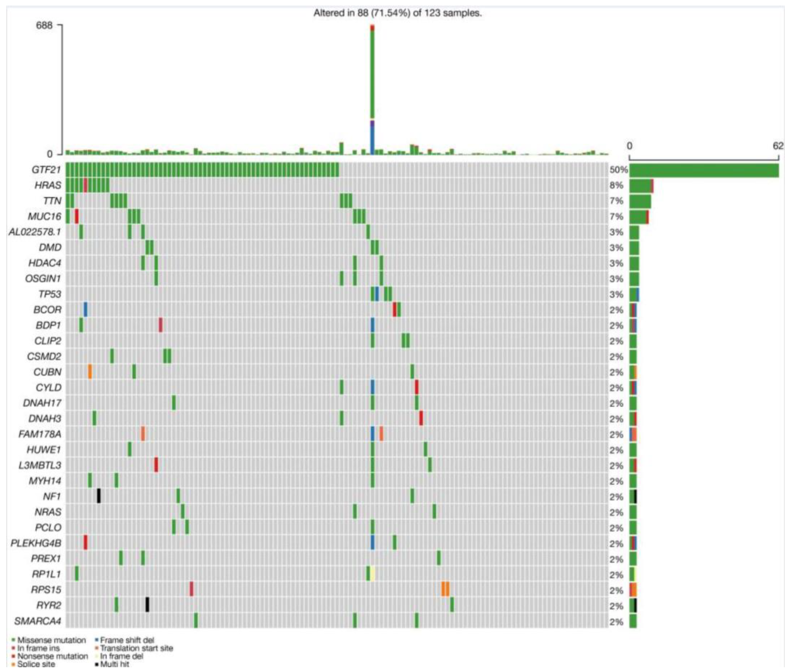Click the Frame shift del legend swatch
Image resolution: width=792 pixels, height=672 pixels.
[97, 640]
